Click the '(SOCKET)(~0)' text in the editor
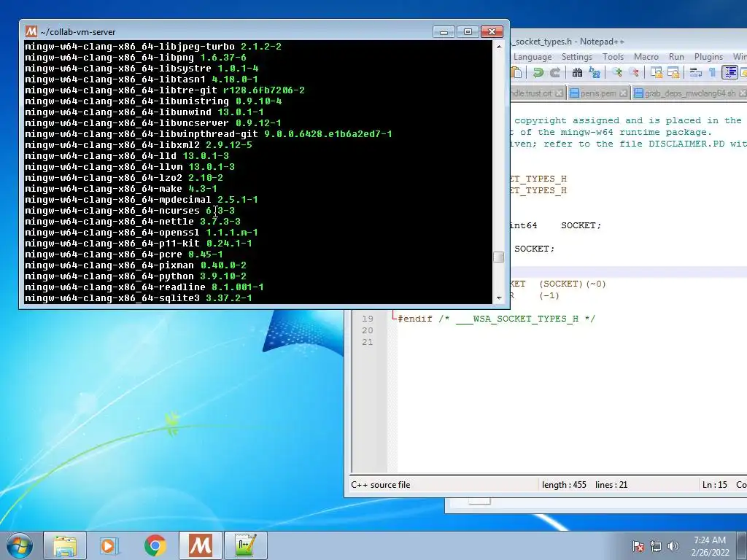Image resolution: width=747 pixels, height=560 pixels. click(x=573, y=284)
